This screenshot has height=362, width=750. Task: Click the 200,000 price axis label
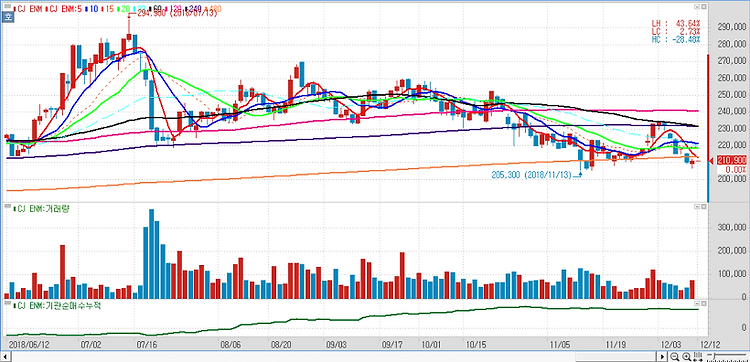click(732, 179)
